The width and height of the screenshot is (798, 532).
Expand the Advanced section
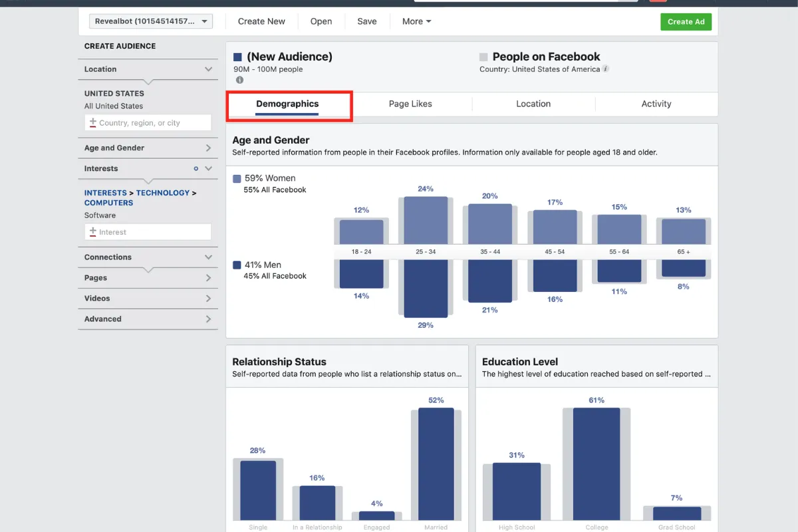(x=208, y=319)
